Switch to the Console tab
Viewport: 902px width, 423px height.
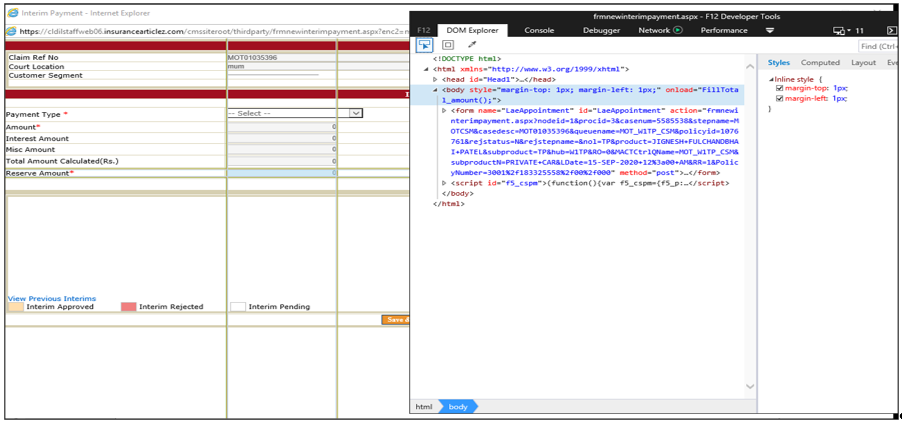(x=539, y=31)
